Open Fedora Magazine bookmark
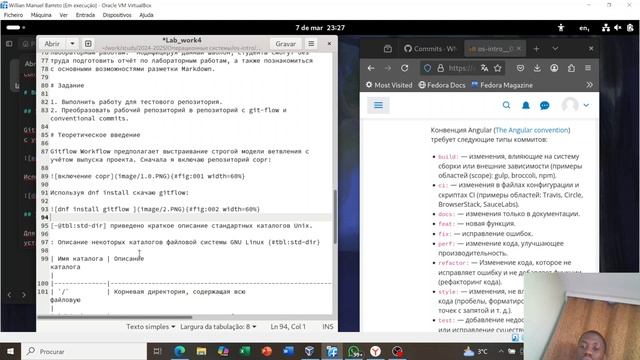 (x=502, y=85)
